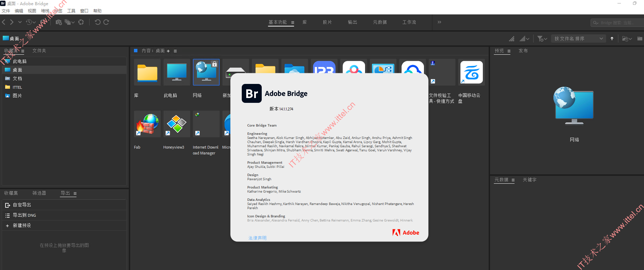Click the large 网络 preview image
This screenshot has height=270, width=644.
coord(574,106)
